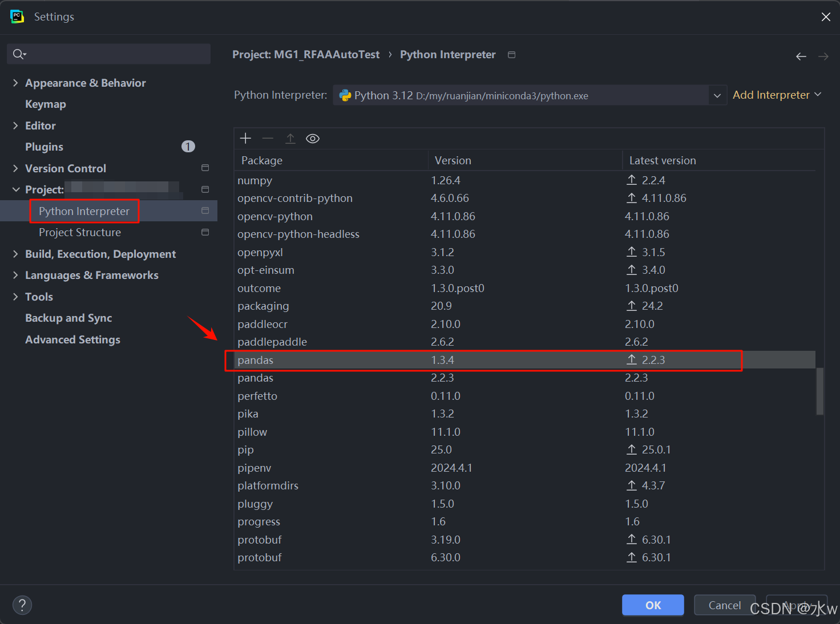Click the upgrade arrow for platformdirs 4.3.7
840x624 pixels.
(632, 485)
